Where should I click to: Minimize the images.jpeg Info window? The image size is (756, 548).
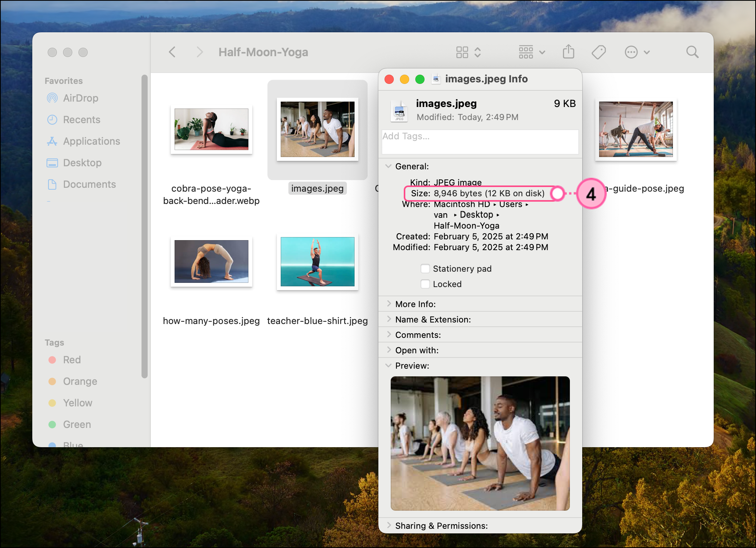(x=405, y=79)
